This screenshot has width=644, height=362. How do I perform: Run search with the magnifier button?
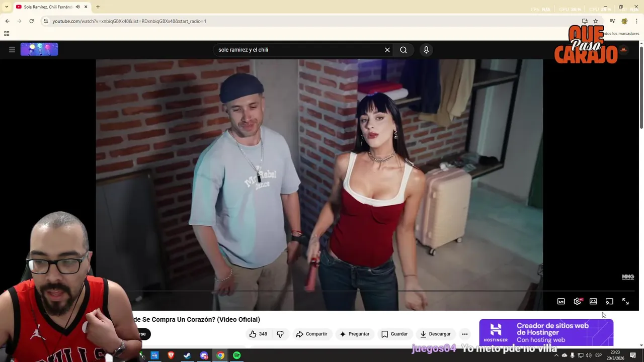pos(404,50)
